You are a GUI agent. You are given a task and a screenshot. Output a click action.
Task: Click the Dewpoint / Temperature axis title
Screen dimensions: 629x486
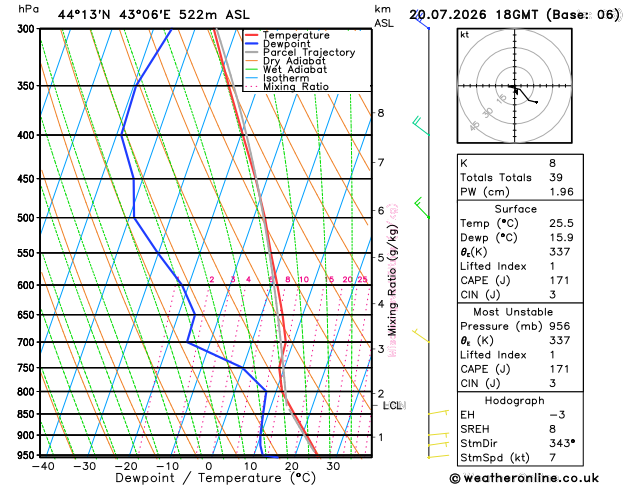(215, 478)
